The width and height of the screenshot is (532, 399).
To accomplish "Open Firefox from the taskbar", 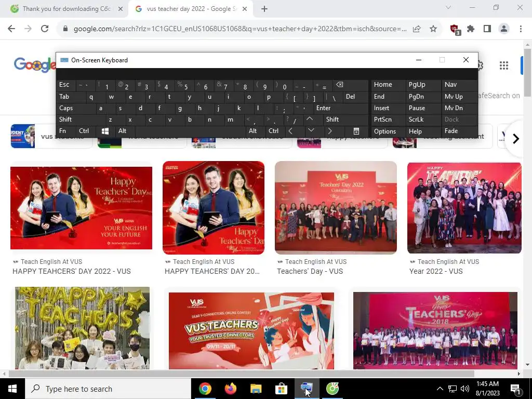I will pos(230,389).
